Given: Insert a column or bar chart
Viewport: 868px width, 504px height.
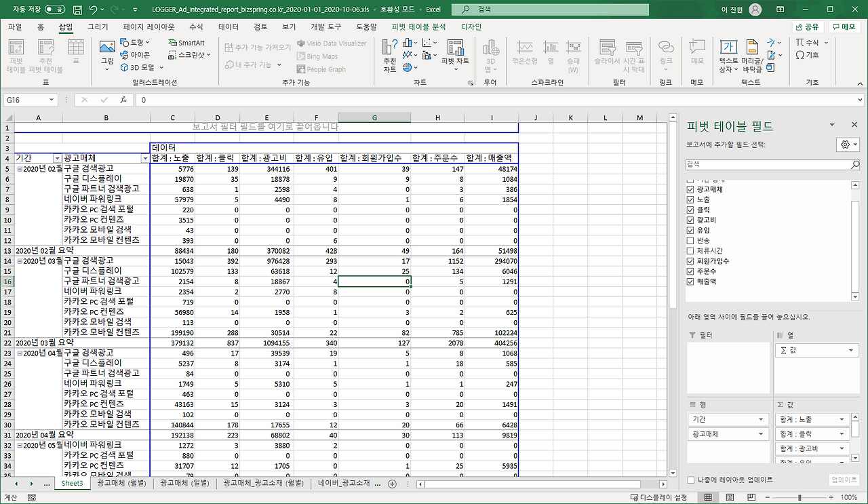Looking at the screenshot, I should pos(410,43).
